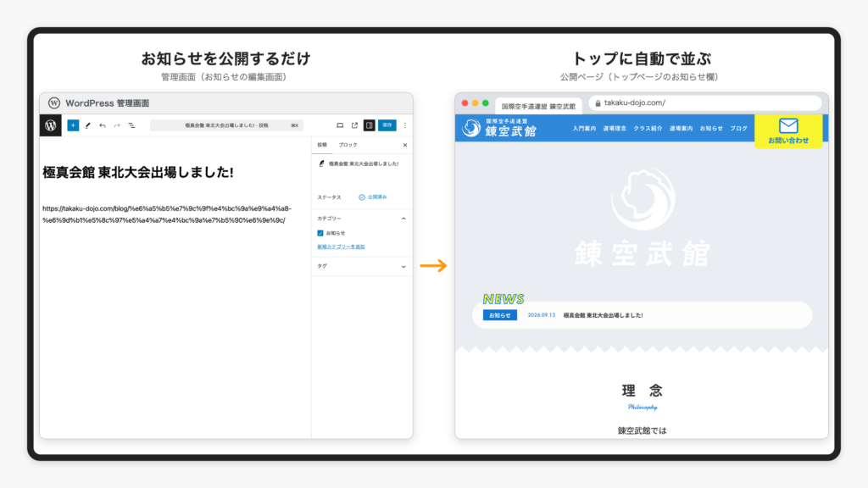Click the WordPress logo in the editor toolbar

pyautogui.click(x=50, y=125)
